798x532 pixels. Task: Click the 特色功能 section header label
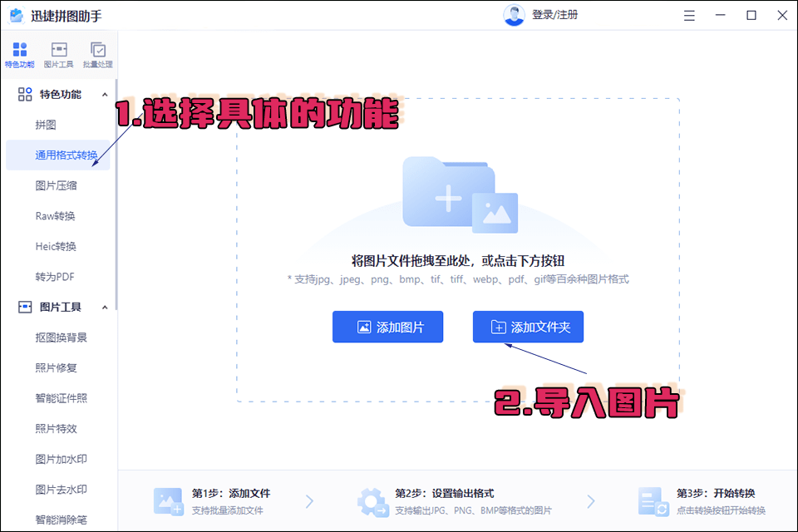point(61,94)
